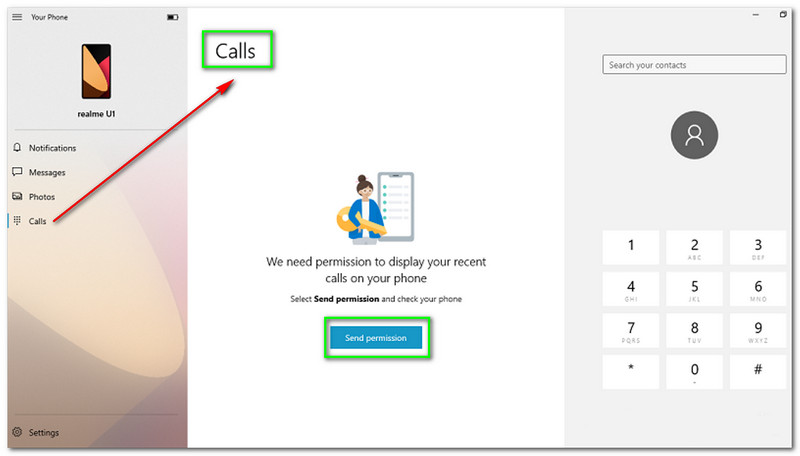Tap the 9 WXYZ keypad key
The image size is (800, 456).
(x=758, y=331)
